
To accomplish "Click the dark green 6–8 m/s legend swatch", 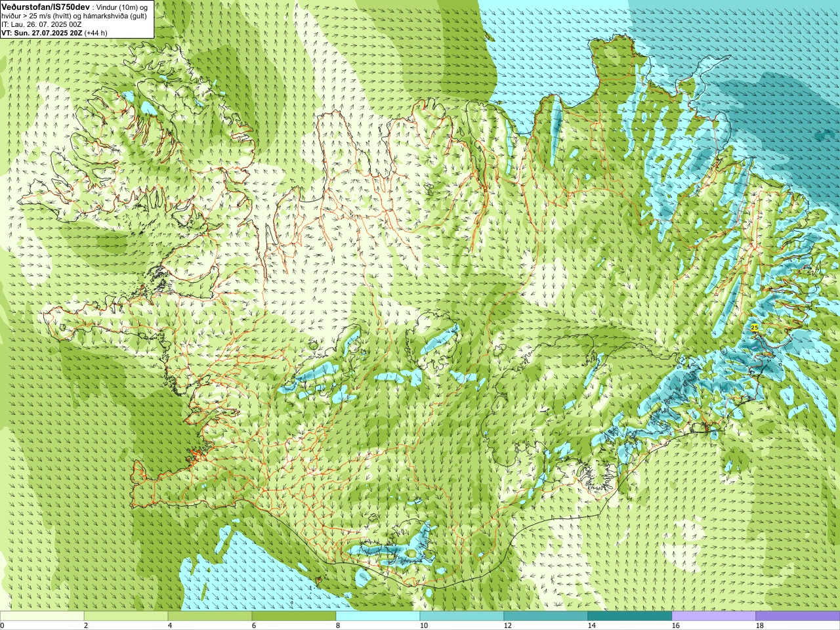I will point(294,616).
